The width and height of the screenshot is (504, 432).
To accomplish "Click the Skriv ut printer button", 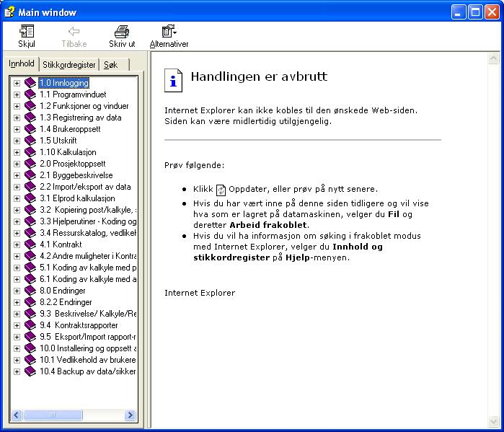I will pyautogui.click(x=122, y=36).
